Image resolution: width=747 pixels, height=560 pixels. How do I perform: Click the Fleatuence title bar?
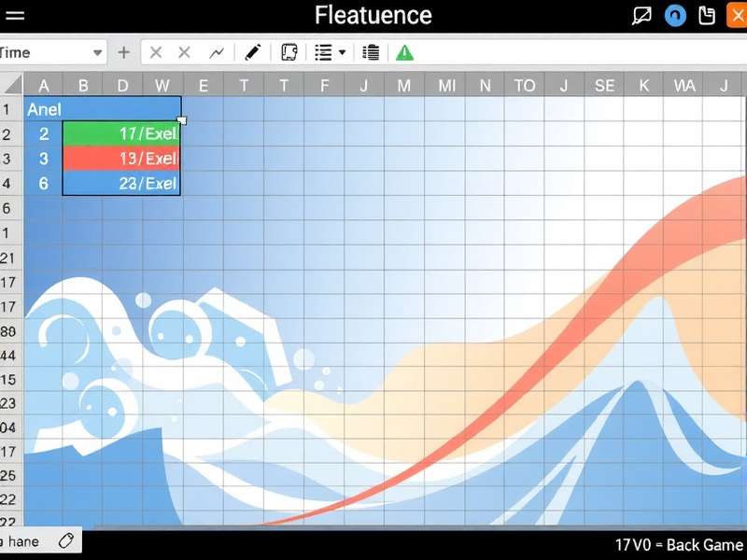(373, 15)
